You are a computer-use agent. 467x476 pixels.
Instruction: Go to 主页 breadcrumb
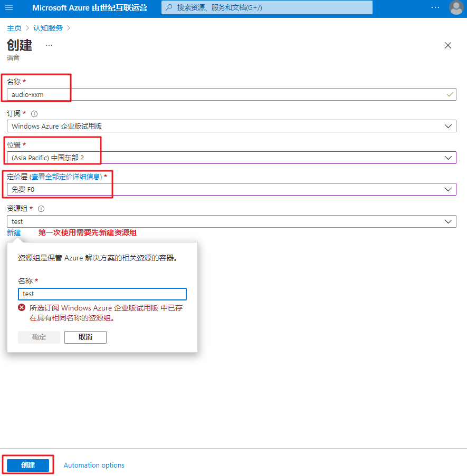coord(14,28)
